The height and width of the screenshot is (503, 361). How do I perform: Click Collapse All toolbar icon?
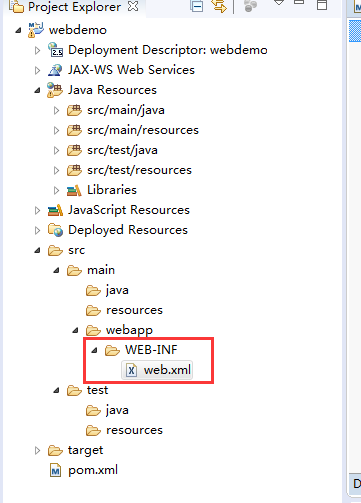tap(197, 6)
